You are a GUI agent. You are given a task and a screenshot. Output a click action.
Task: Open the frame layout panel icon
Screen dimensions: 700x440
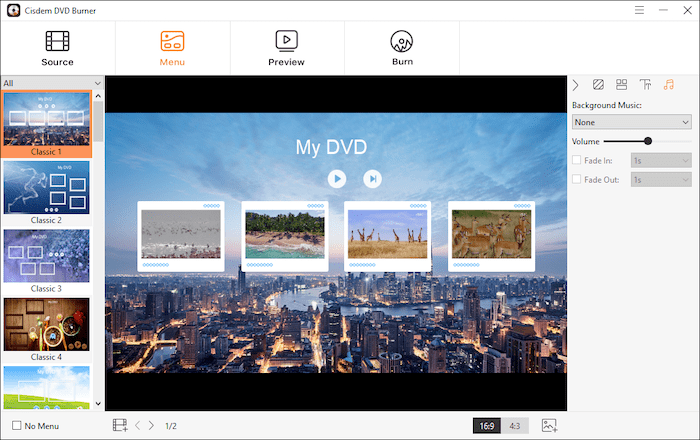[621, 84]
